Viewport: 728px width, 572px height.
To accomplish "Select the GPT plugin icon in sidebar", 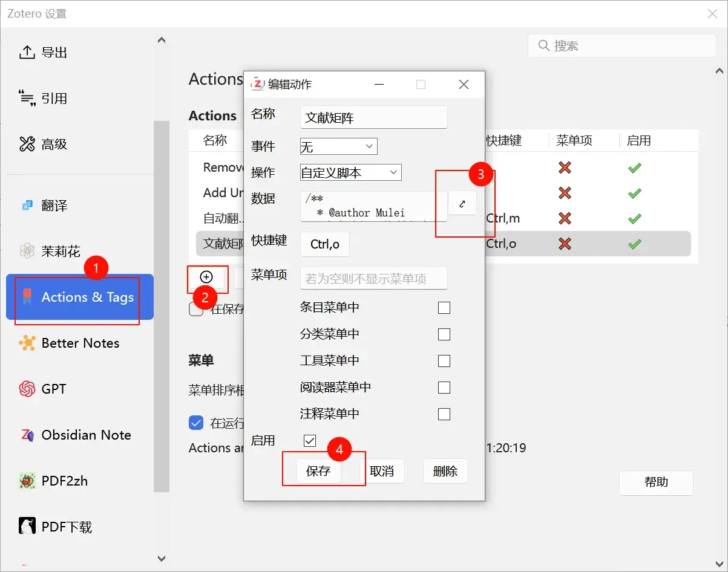I will click(x=27, y=389).
